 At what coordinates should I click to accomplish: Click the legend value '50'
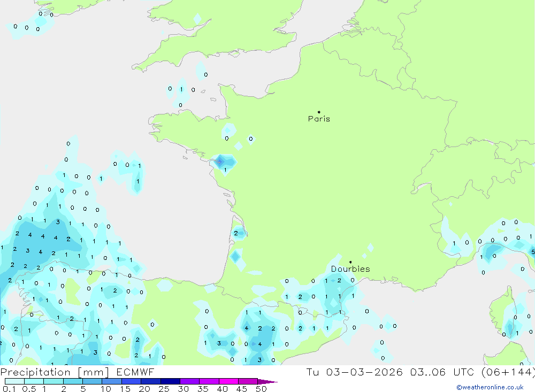pyautogui.click(x=261, y=389)
